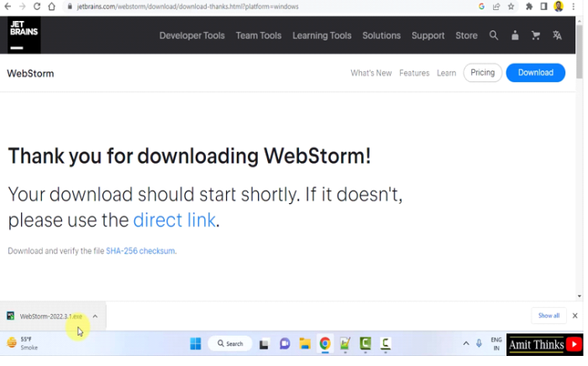This screenshot has height=366, width=588.
Task: Open the browser extensions puzzle icon
Action: point(529,7)
